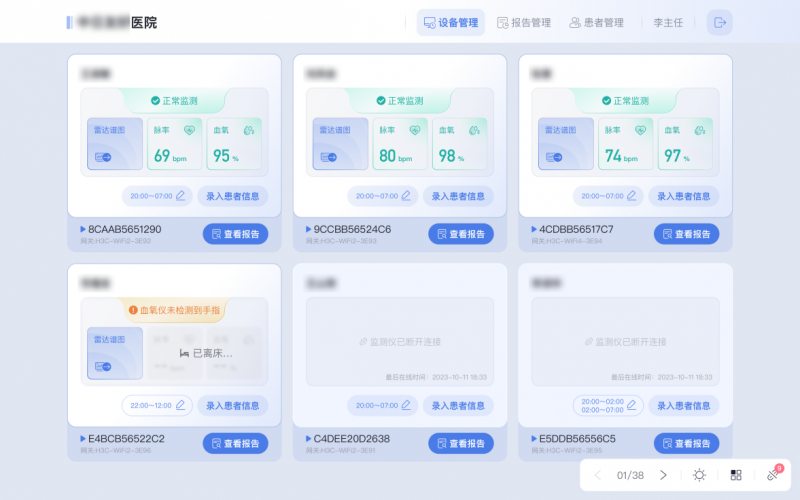Click 录入患者信息 for device C4DEE20D2638
The width and height of the screenshot is (800, 500).
coord(458,406)
